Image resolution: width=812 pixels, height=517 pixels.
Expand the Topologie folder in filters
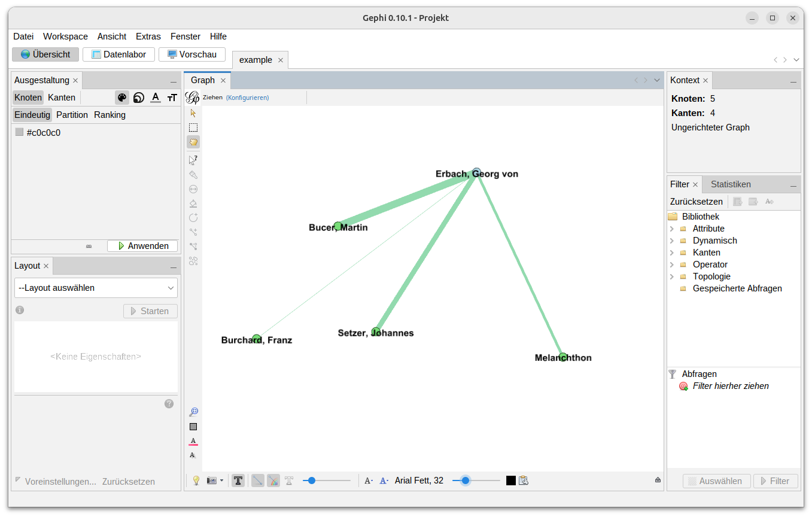(673, 276)
